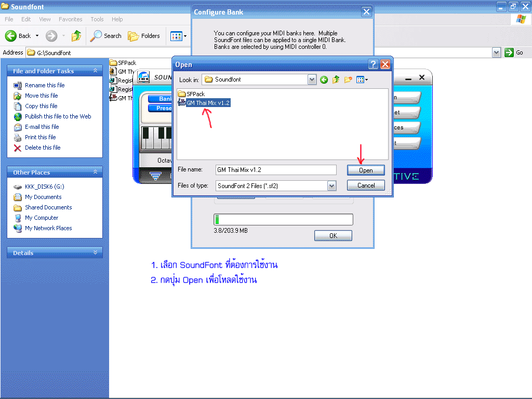Click the Forward arrow icon in Explorer toolbar

(51, 36)
